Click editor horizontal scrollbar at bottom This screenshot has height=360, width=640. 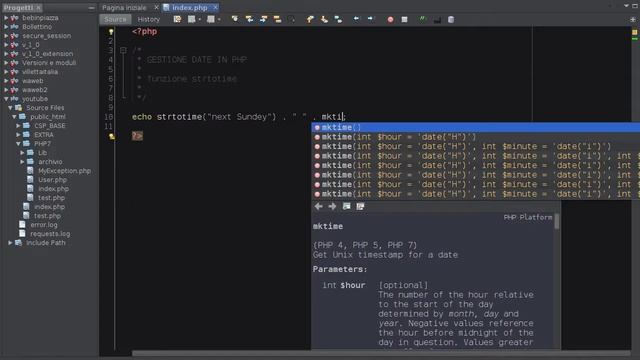coord(381,353)
